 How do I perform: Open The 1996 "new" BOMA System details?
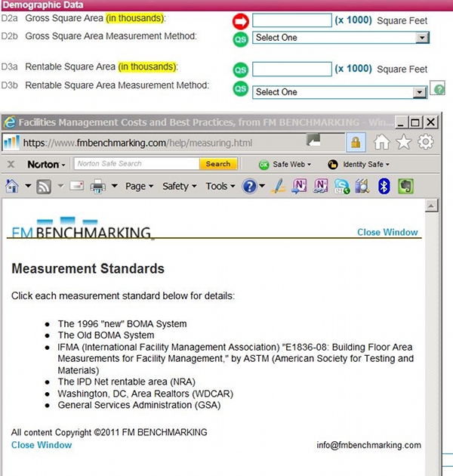[x=122, y=323]
